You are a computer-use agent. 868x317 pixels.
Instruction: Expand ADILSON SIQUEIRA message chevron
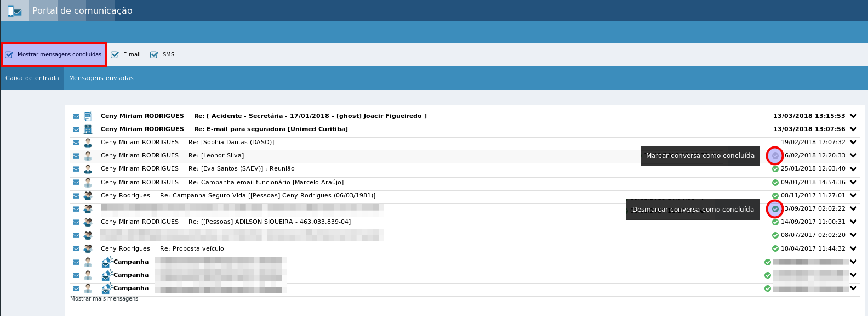(x=853, y=222)
